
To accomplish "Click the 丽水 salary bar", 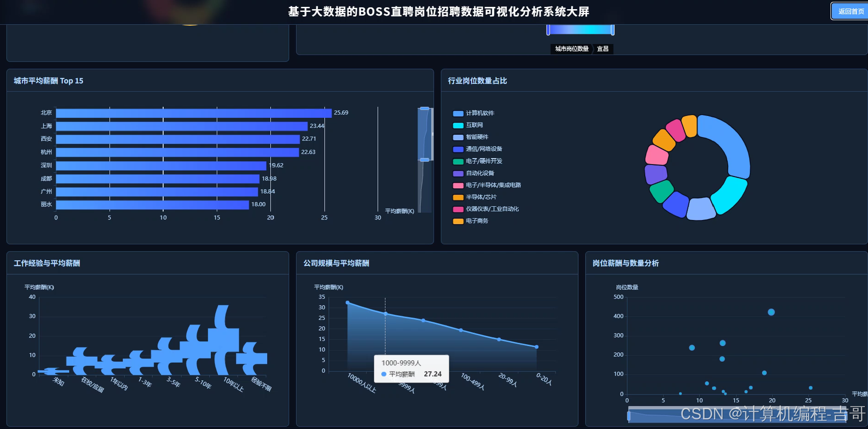I will point(153,204).
